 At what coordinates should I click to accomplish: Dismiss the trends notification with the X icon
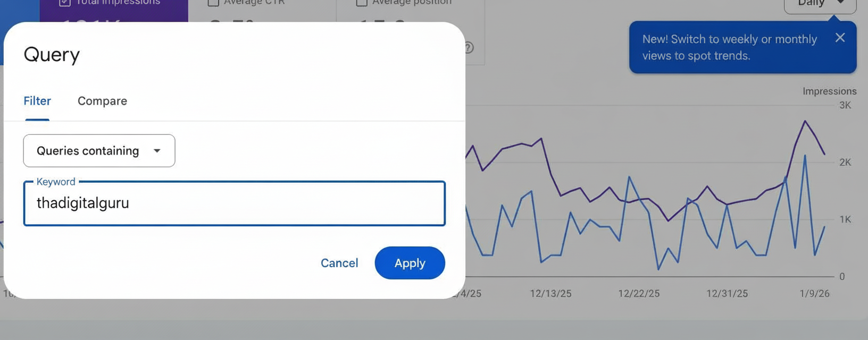pos(840,37)
